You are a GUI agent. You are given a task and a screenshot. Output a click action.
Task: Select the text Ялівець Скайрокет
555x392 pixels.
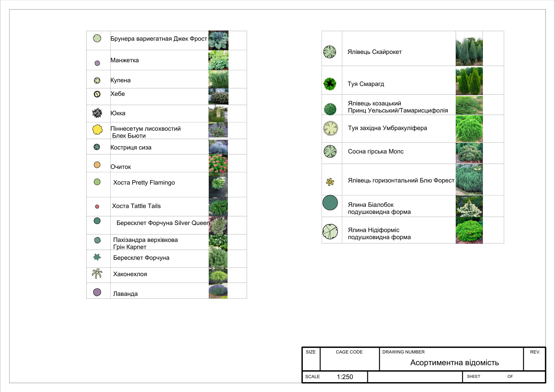[375, 52]
